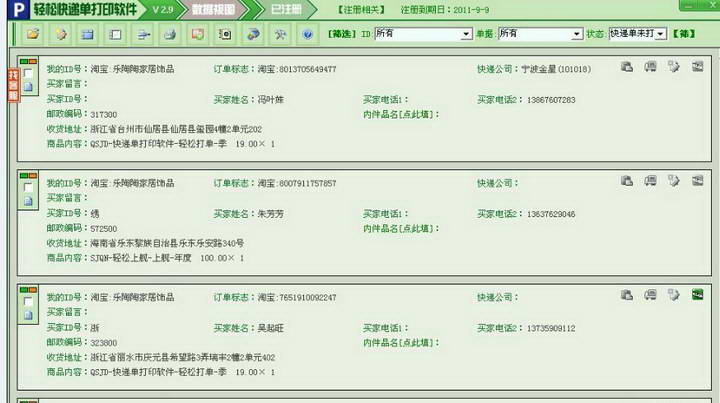The height and width of the screenshot is (403, 720).
Task: Tick the checkbox for order 317300
Action: point(28,73)
